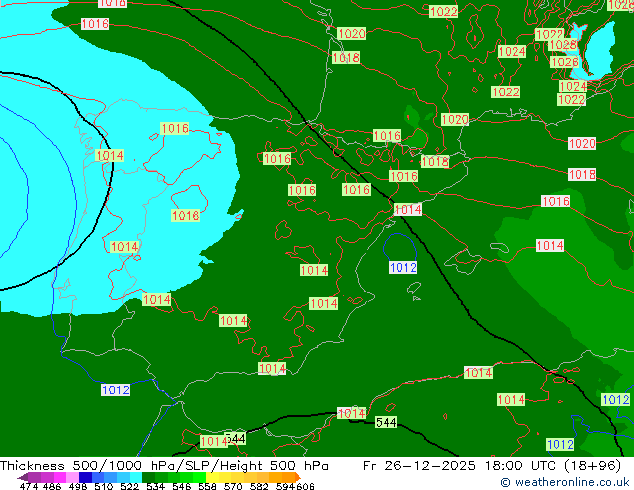The height and width of the screenshot is (490, 634).
Task: Click the legend value 582
Action: point(259,486)
